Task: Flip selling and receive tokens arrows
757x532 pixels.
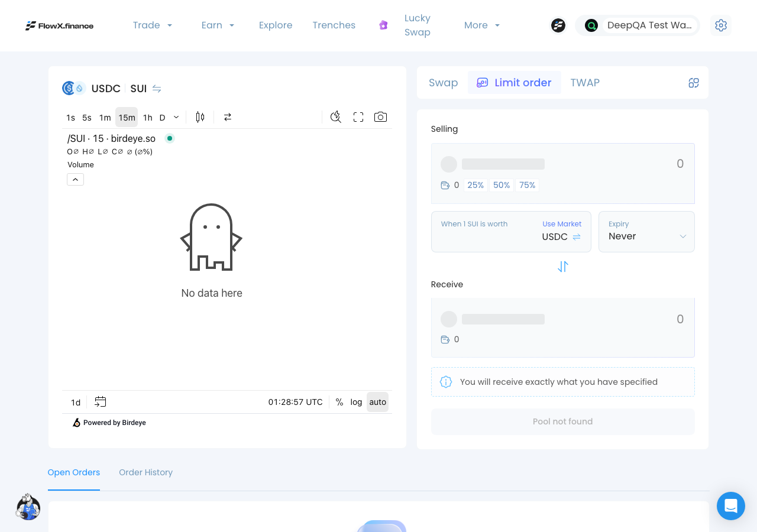Action: 563,267
